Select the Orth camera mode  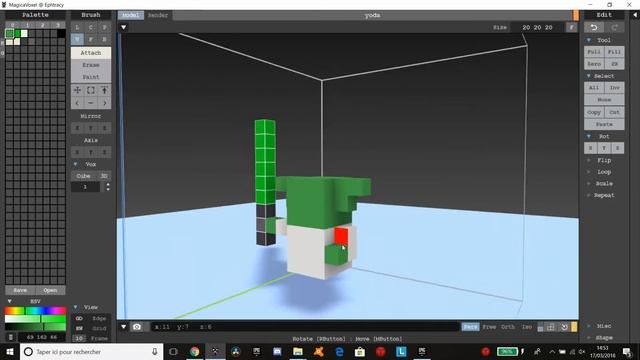click(508, 327)
